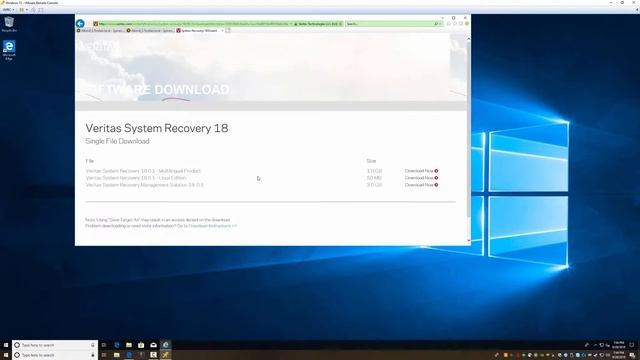The width and height of the screenshot is (640, 360).
Task: Open the host Start menu in the bottom taskbar
Action: (6, 355)
